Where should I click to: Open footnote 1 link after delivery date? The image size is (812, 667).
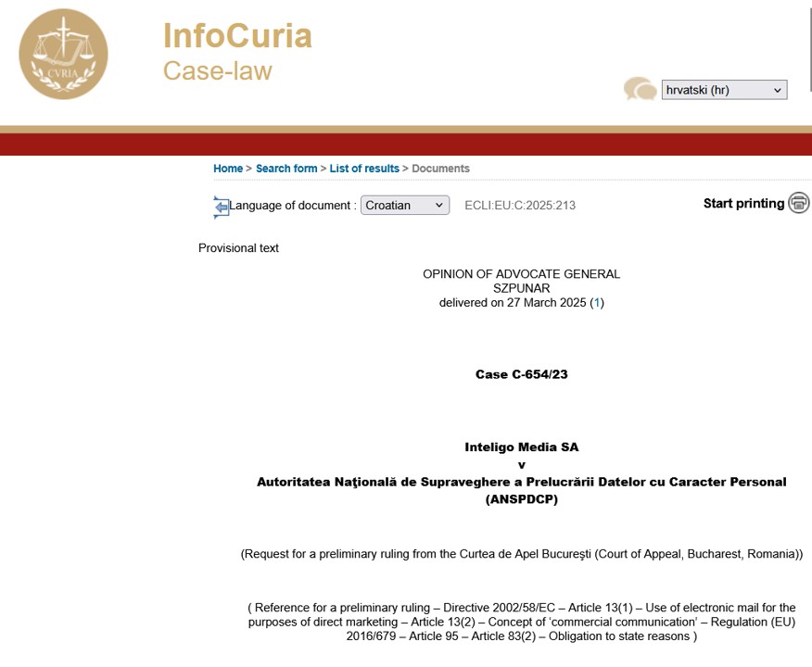pyautogui.click(x=597, y=303)
